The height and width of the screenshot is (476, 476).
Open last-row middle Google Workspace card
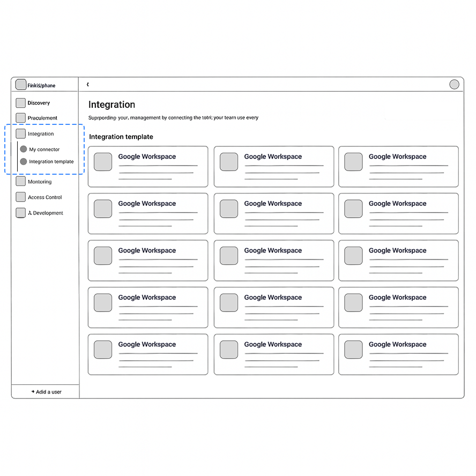coord(274,354)
